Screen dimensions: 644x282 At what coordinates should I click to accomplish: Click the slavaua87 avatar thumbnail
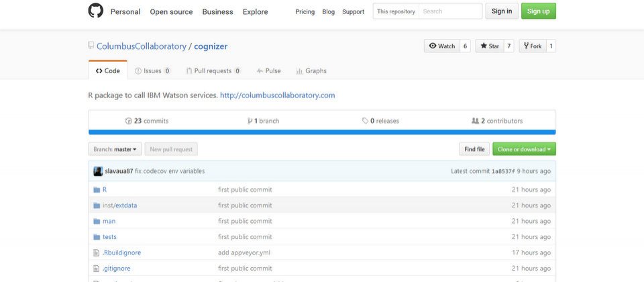coord(98,171)
